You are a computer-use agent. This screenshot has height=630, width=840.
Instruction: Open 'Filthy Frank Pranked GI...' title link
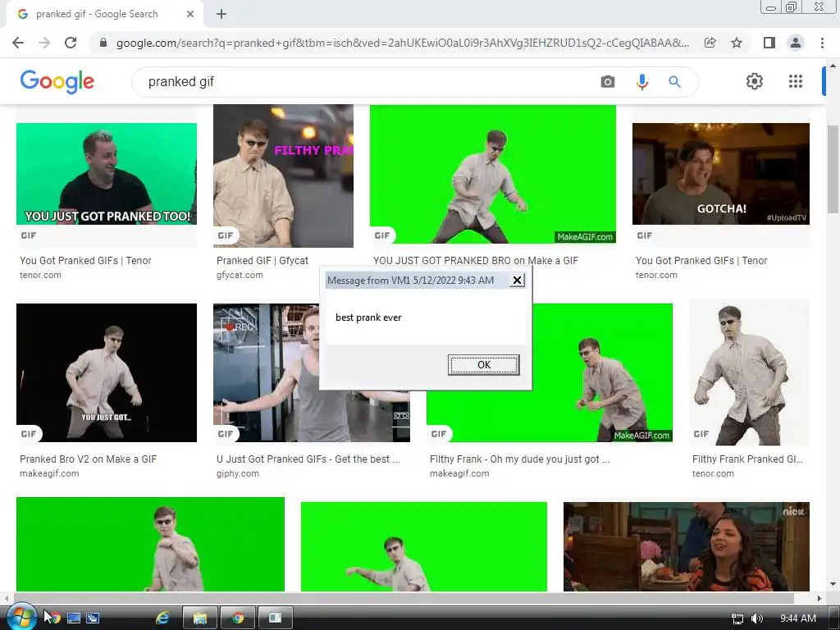pos(747,459)
